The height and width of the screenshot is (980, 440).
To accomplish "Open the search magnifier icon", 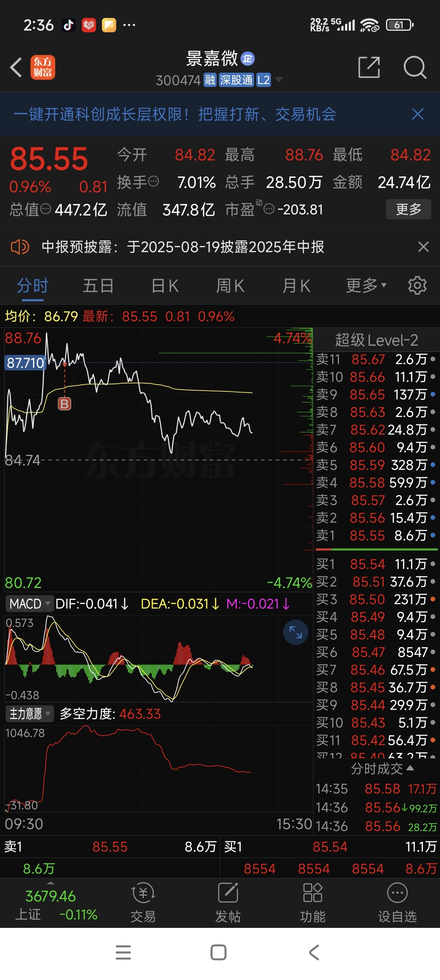I will pyautogui.click(x=415, y=67).
